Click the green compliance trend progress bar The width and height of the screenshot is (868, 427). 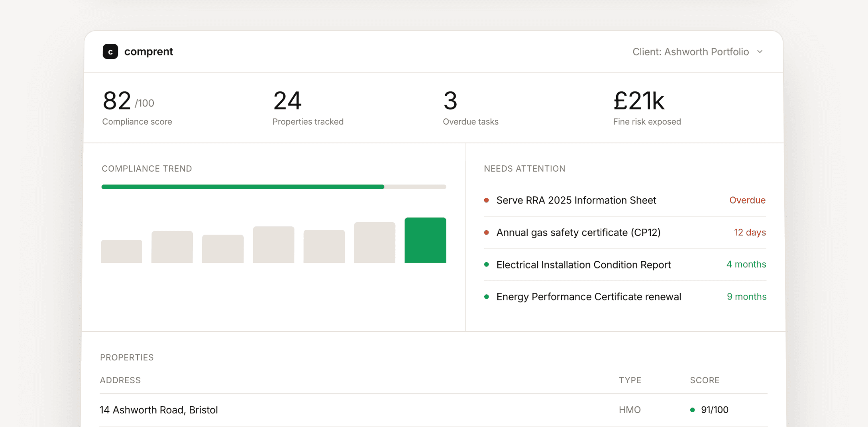pos(243,187)
